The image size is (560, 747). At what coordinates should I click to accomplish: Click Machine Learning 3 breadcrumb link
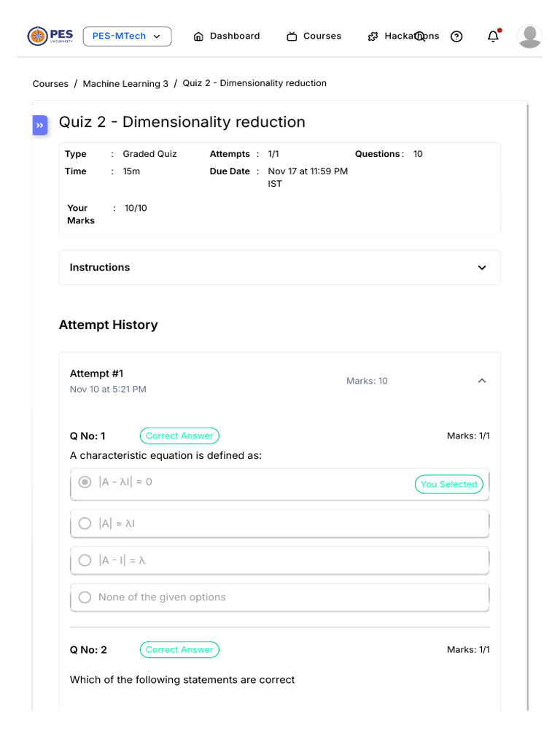tap(125, 84)
